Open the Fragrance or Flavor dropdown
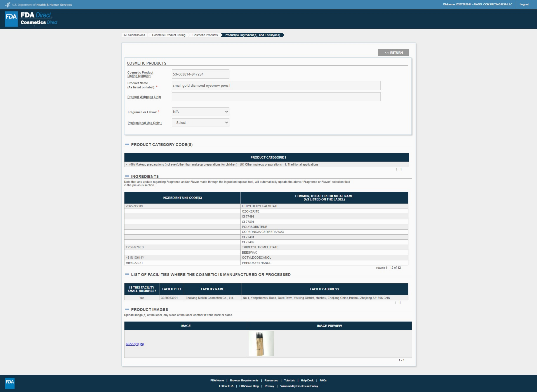This screenshot has width=537, height=392. click(x=200, y=112)
